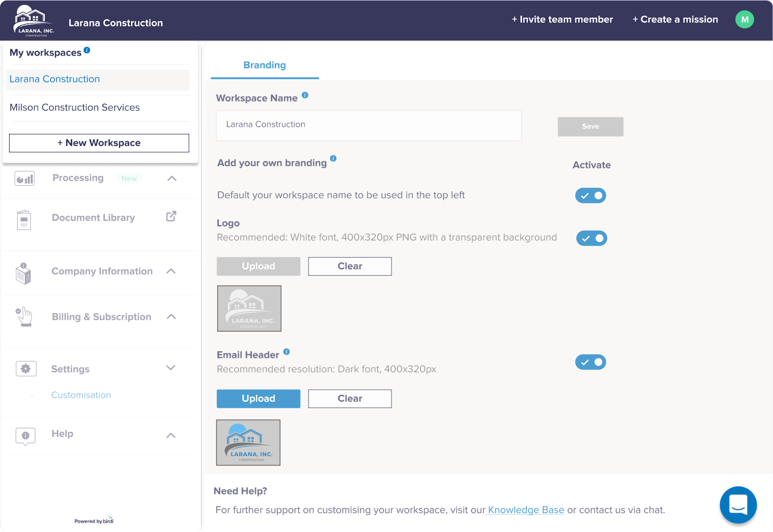The image size is (773, 532).
Task: Click the Company Information building icon
Action: coord(23,273)
